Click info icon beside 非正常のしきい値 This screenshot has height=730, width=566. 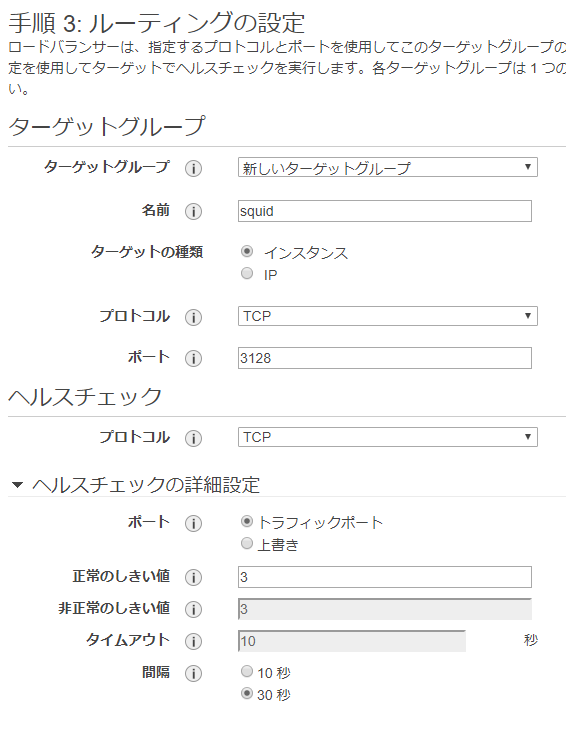click(193, 609)
